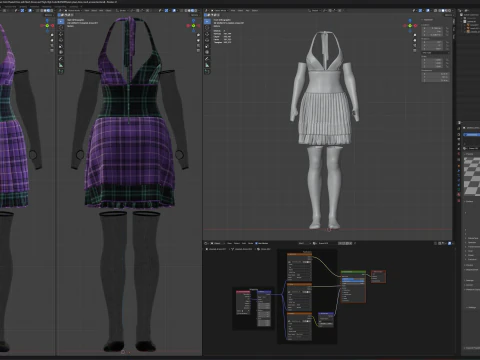Select the Move tool in middle viewport
Viewport: 480px width, 360px height.
61,34
